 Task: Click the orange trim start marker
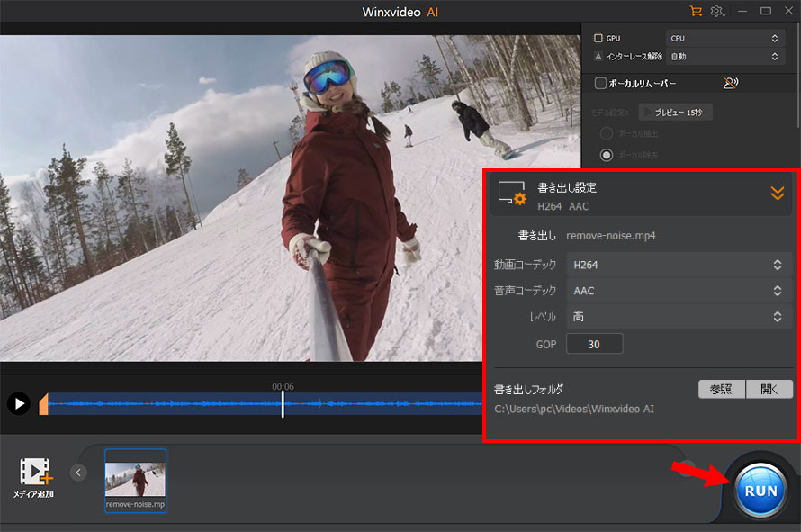43,405
